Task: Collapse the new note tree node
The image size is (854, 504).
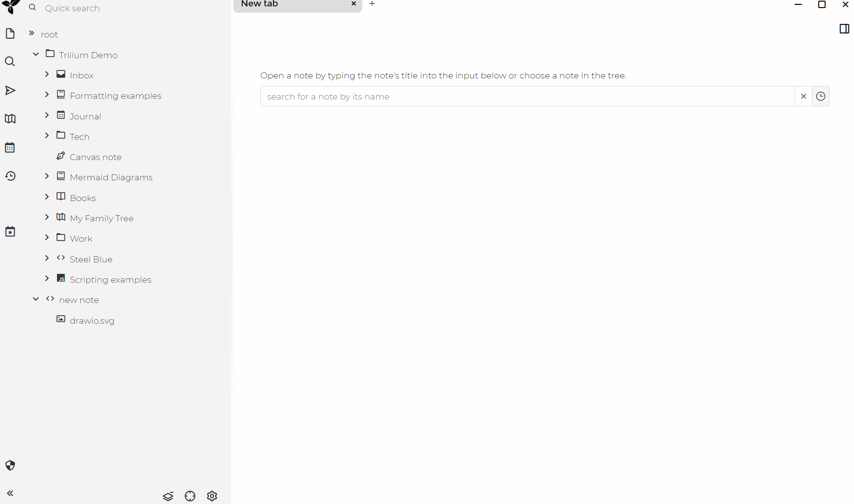Action: pos(36,299)
